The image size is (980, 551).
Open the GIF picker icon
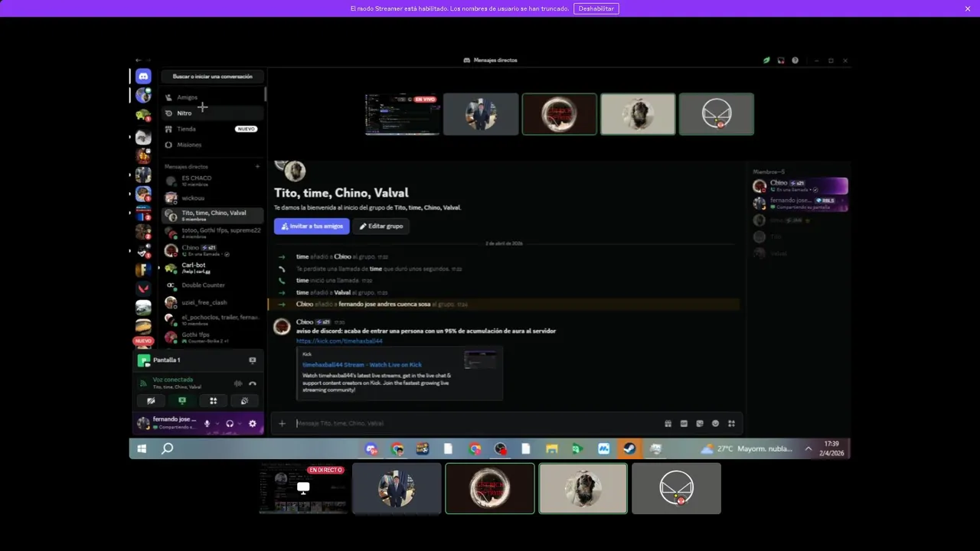[684, 423]
